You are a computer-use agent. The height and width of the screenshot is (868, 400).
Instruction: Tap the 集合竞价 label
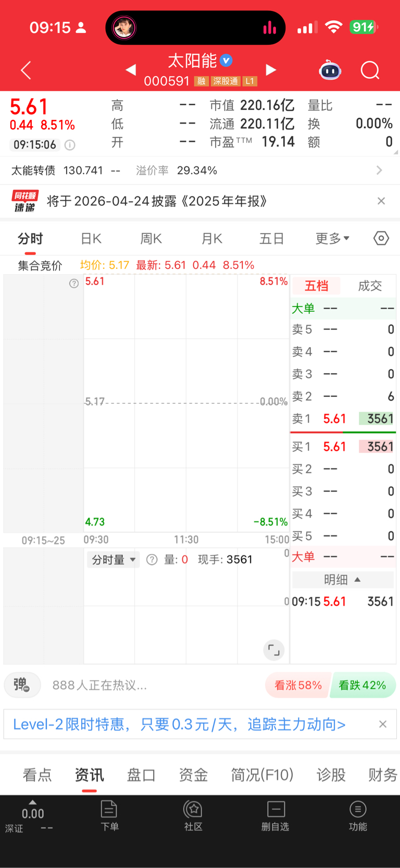click(40, 266)
